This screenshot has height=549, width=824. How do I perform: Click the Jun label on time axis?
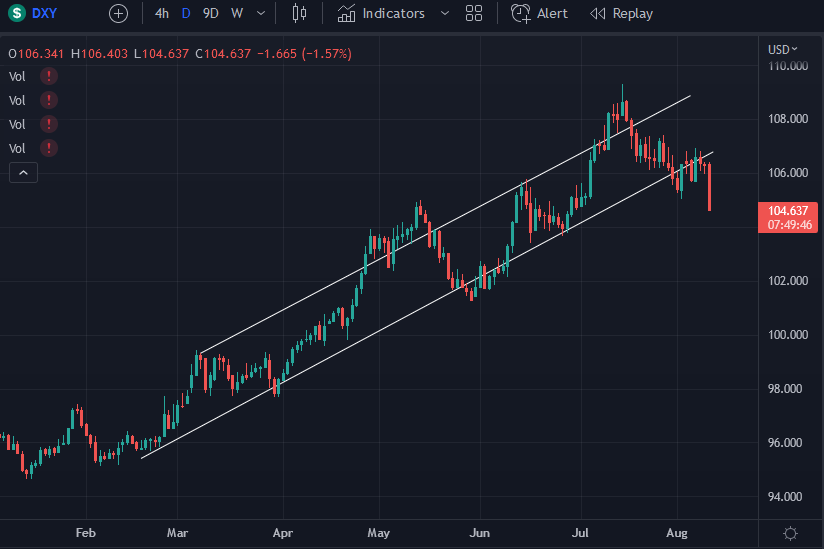click(479, 533)
